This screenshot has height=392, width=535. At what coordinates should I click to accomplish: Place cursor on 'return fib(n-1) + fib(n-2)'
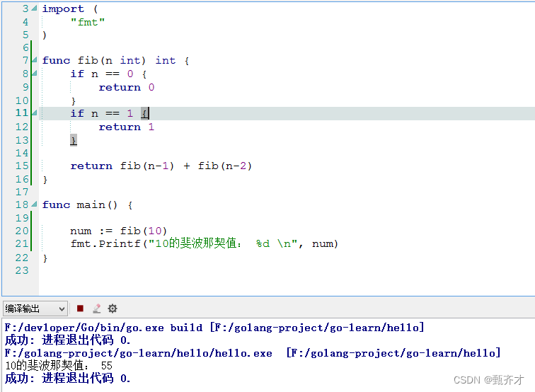click(161, 166)
